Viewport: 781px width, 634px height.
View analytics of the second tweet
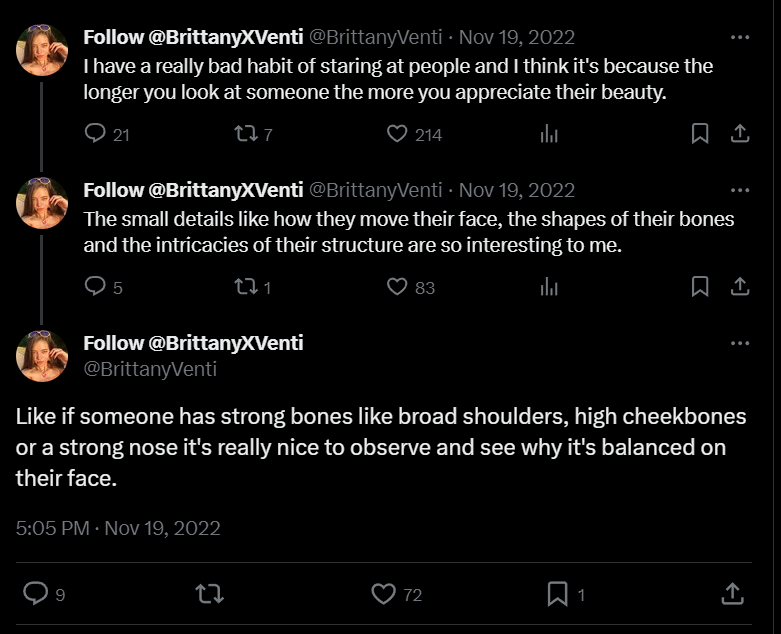pos(548,287)
